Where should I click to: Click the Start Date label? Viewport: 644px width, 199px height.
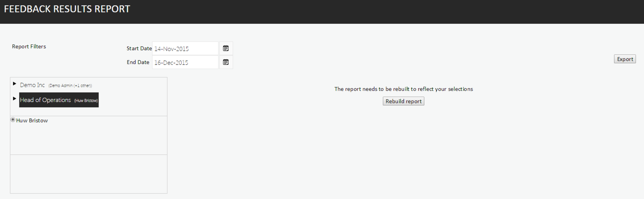[139, 49]
